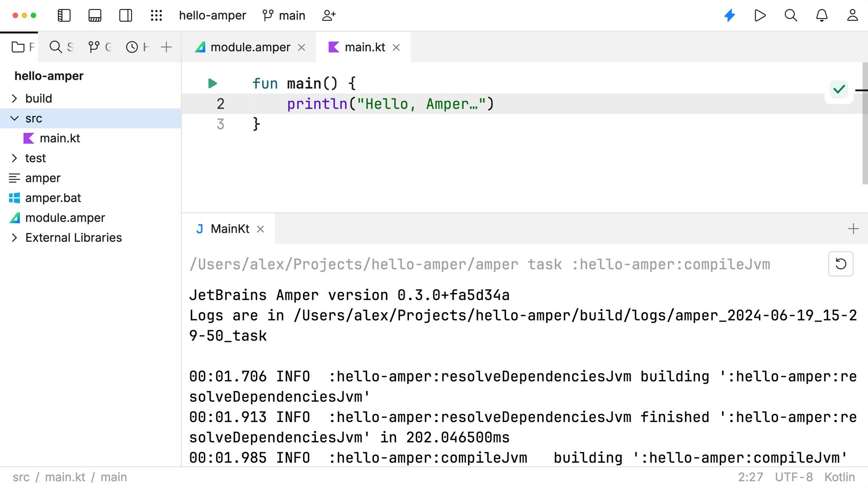Click the J icon on MainKt tab
The width and height of the screenshot is (868, 488).
pos(199,229)
